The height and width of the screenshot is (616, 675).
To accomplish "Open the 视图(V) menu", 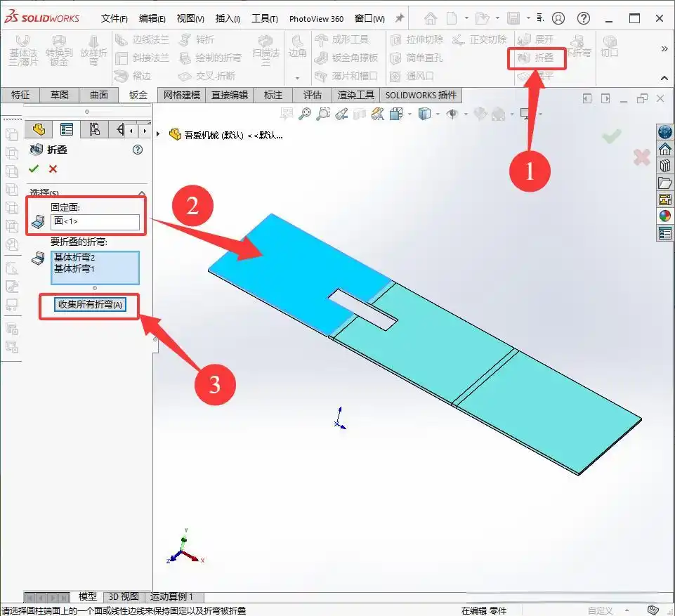I will click(x=190, y=18).
